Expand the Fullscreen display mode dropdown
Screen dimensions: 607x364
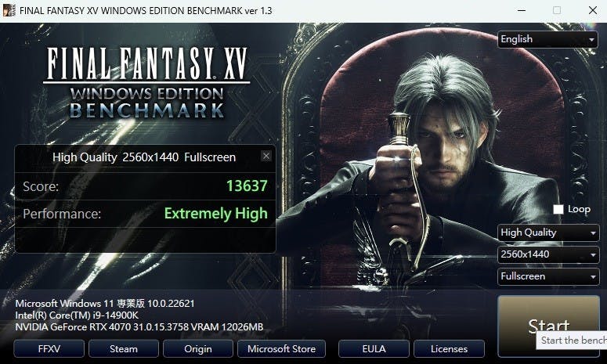[x=548, y=276]
